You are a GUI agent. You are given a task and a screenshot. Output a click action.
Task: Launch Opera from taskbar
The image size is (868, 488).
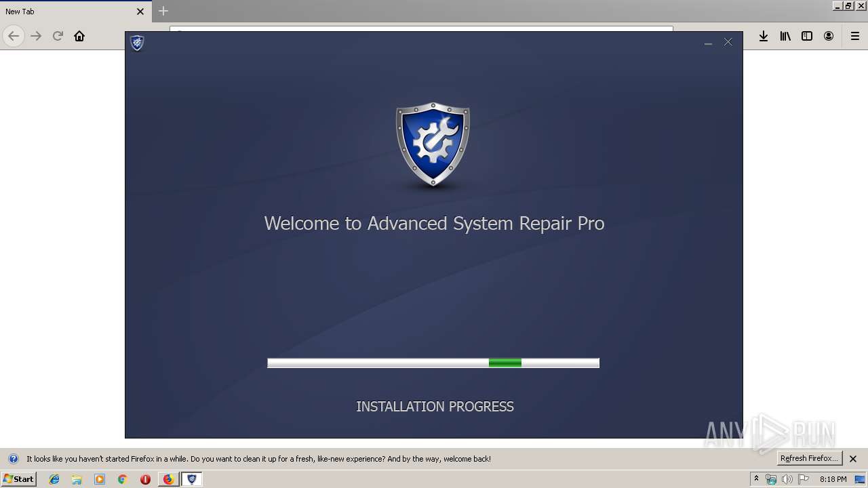[x=145, y=479]
